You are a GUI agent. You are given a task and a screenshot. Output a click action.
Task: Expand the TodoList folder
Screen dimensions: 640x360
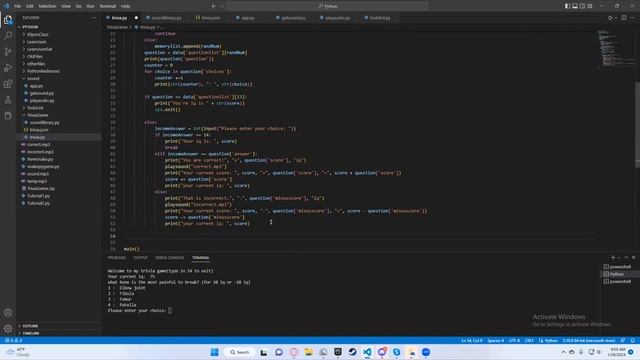pos(35,108)
